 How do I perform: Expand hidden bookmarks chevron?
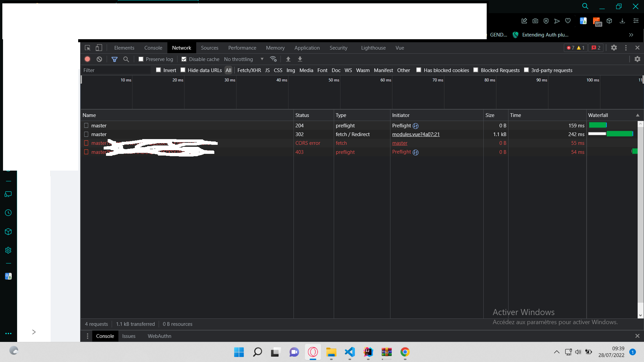pyautogui.click(x=631, y=35)
